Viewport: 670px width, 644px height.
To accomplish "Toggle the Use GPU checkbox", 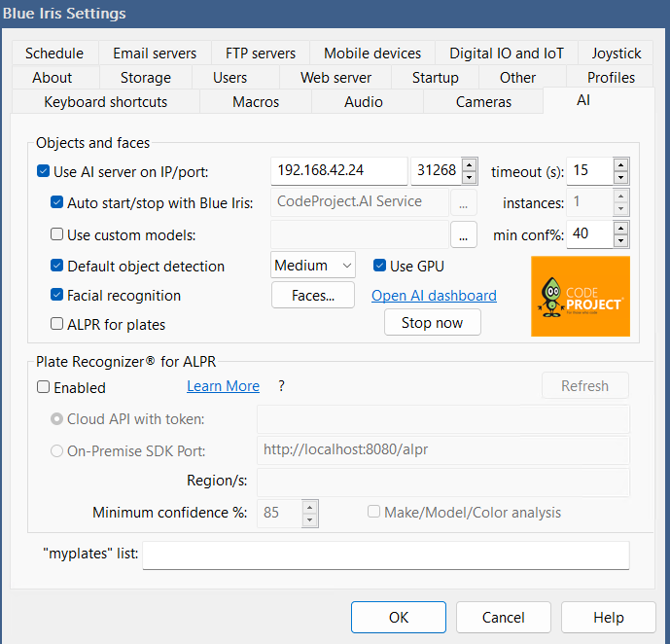I will [379, 266].
